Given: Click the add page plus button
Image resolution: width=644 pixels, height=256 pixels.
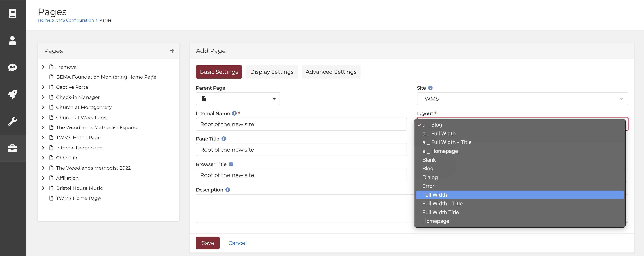Looking at the screenshot, I should point(172,51).
